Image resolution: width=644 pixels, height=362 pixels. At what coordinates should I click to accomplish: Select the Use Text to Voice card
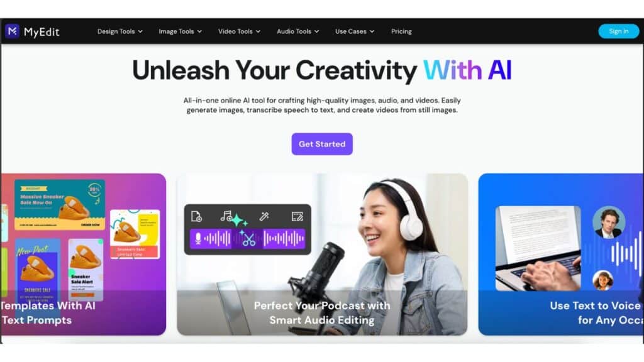tap(560, 254)
